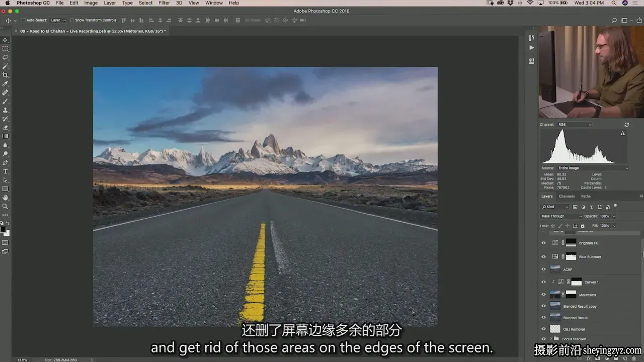Hide the Curves 1 layer
Image resolution: width=644 pixels, height=362 pixels.
point(543,282)
